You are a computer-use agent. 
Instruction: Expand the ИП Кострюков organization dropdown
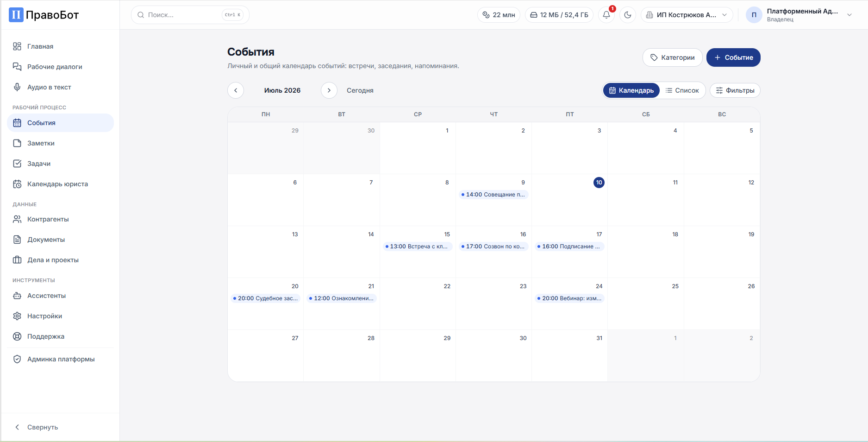687,15
